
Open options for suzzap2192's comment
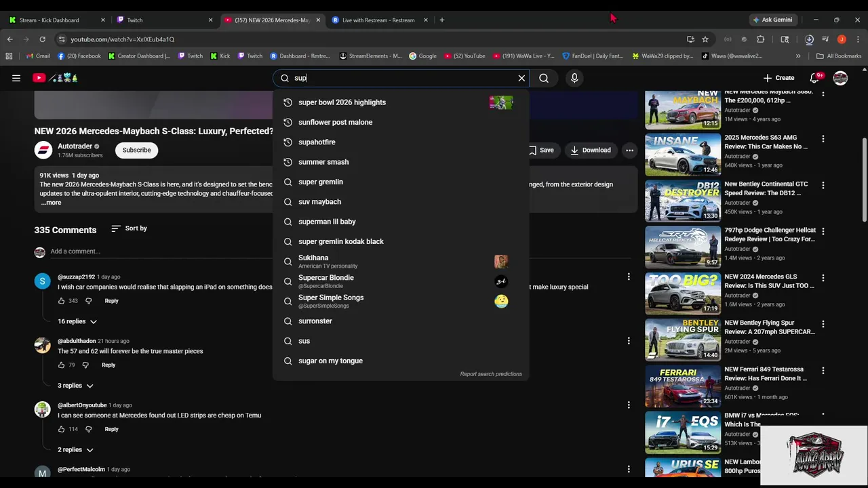[x=629, y=277]
